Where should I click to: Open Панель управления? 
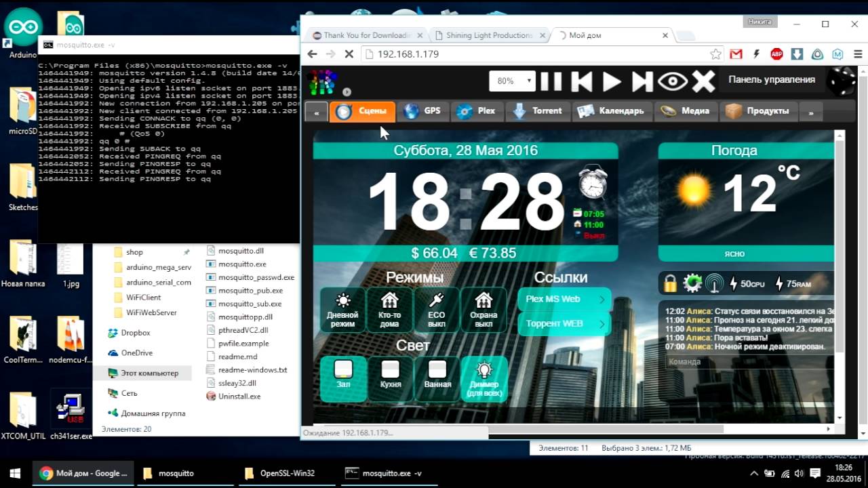coord(772,79)
